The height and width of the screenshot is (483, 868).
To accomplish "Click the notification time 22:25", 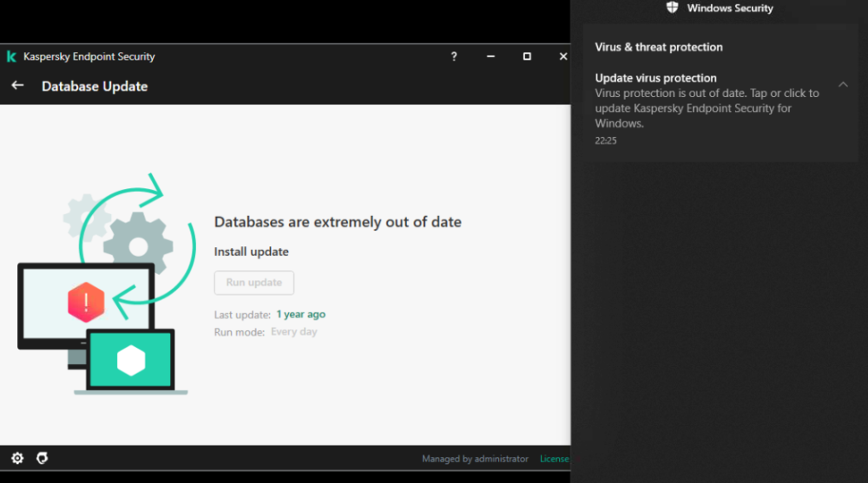I will [606, 140].
